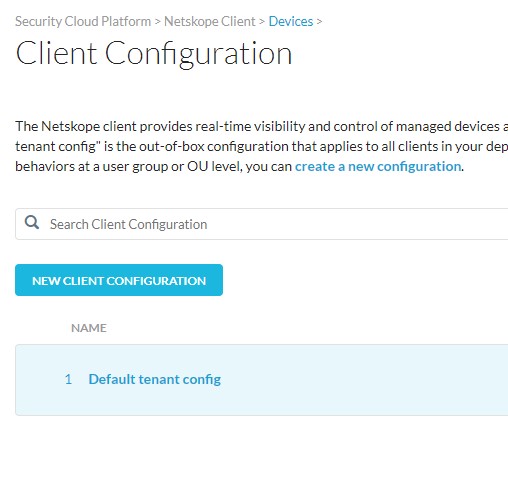Image resolution: width=508 pixels, height=493 pixels.
Task: Focus the Search Client Configuration field
Action: [262, 224]
